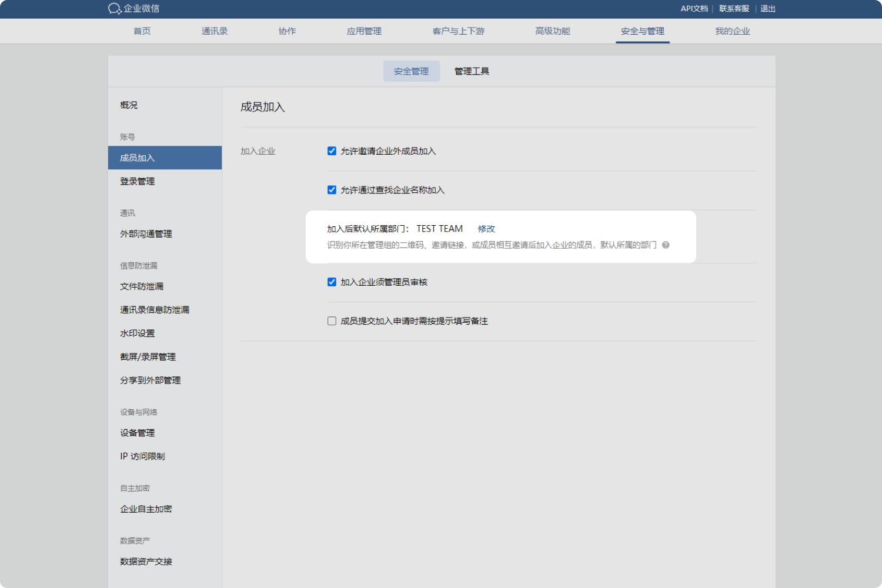Click 联系客服 in header

pos(734,9)
